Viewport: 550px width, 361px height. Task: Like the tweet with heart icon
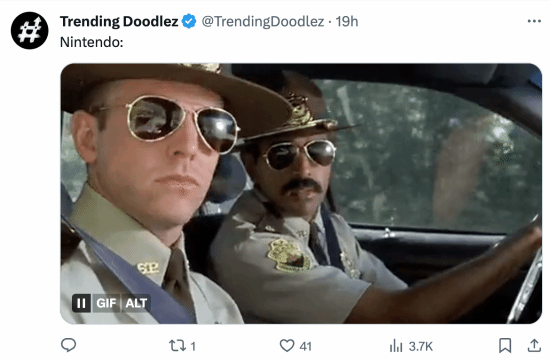click(x=287, y=346)
